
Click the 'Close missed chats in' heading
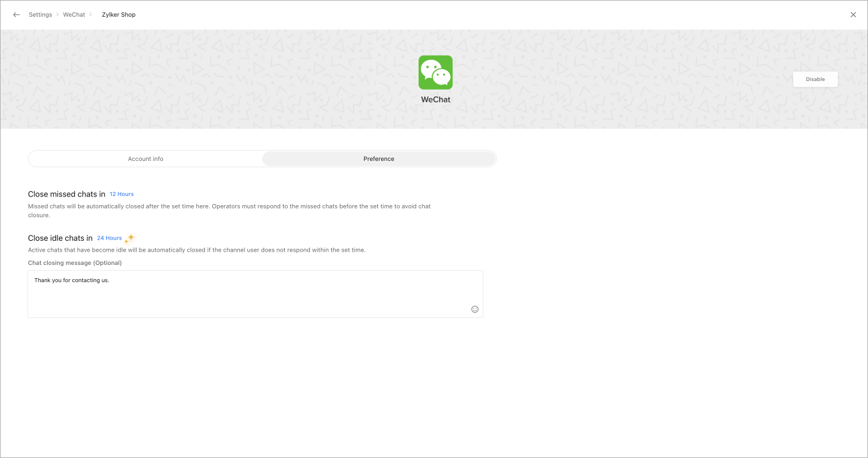coord(67,194)
